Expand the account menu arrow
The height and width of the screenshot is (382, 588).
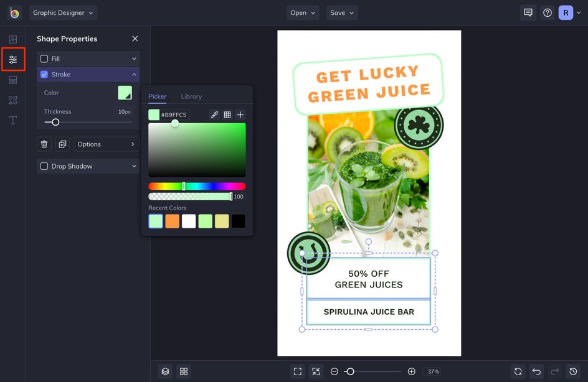579,12
